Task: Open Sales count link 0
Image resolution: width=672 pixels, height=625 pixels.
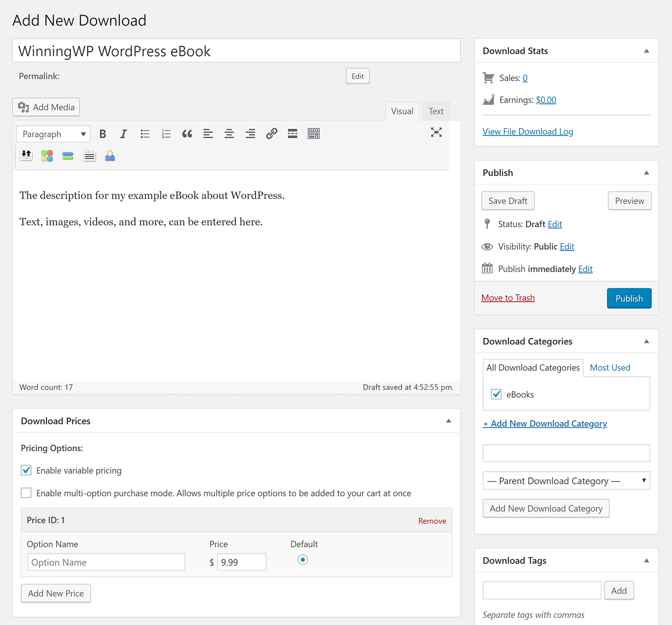Action: [525, 78]
